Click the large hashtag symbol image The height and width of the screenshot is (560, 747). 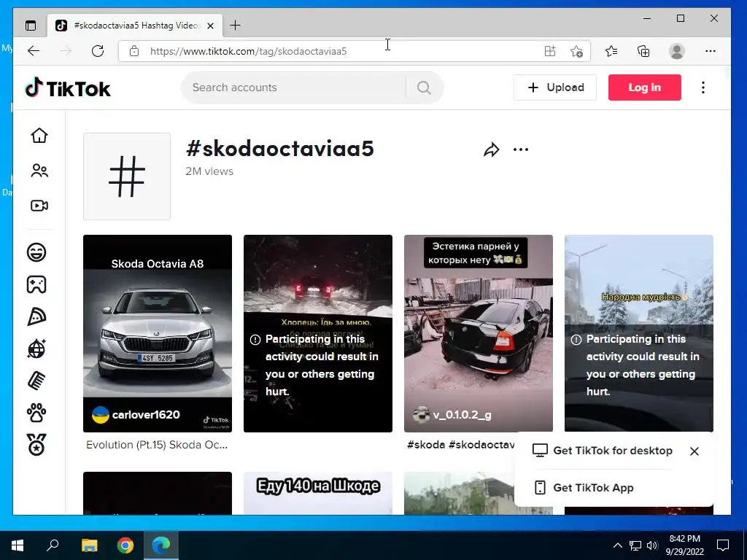pyautogui.click(x=127, y=176)
